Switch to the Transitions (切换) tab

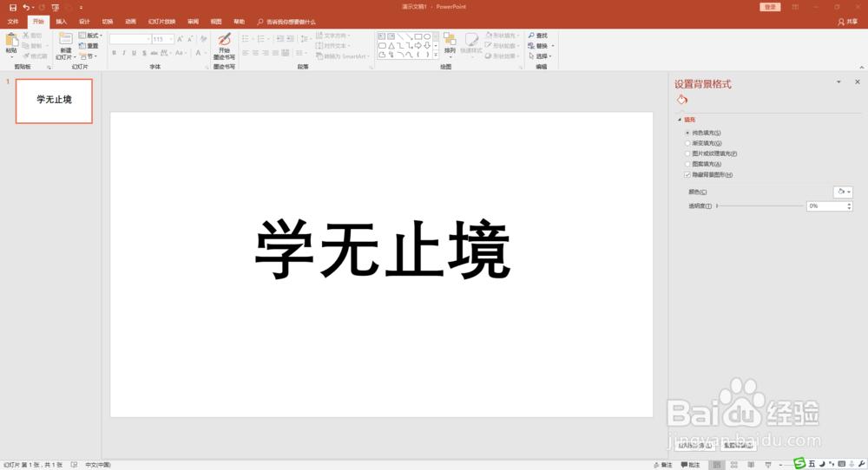[108, 22]
